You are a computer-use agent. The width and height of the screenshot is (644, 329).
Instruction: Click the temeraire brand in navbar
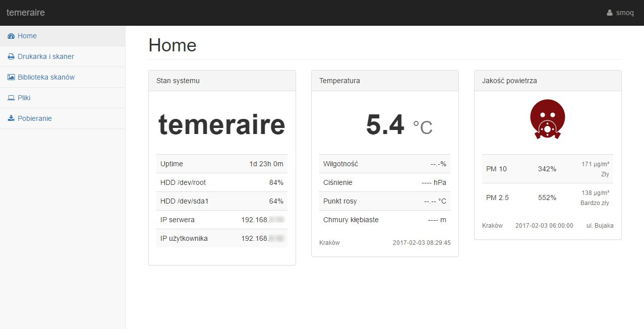[26, 13]
